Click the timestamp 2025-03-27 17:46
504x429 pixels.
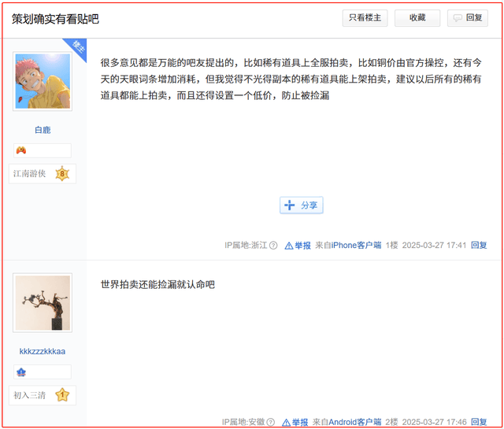pos(434,422)
